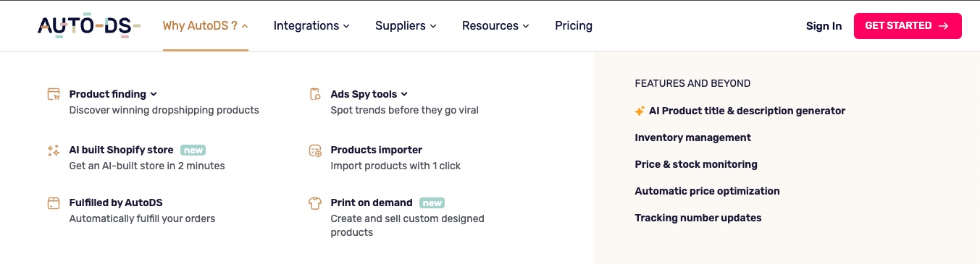This screenshot has width=980, height=264.
Task: Click the Product finding cart icon
Action: (54, 94)
